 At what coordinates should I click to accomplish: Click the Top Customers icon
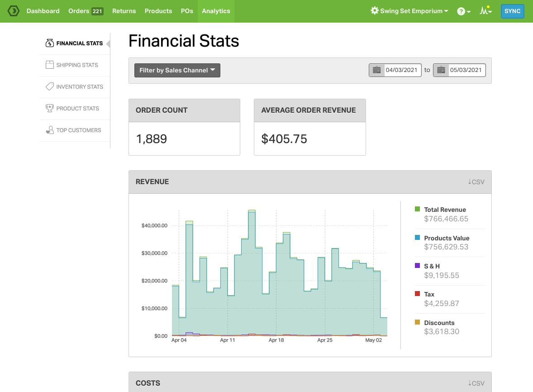[x=50, y=130]
